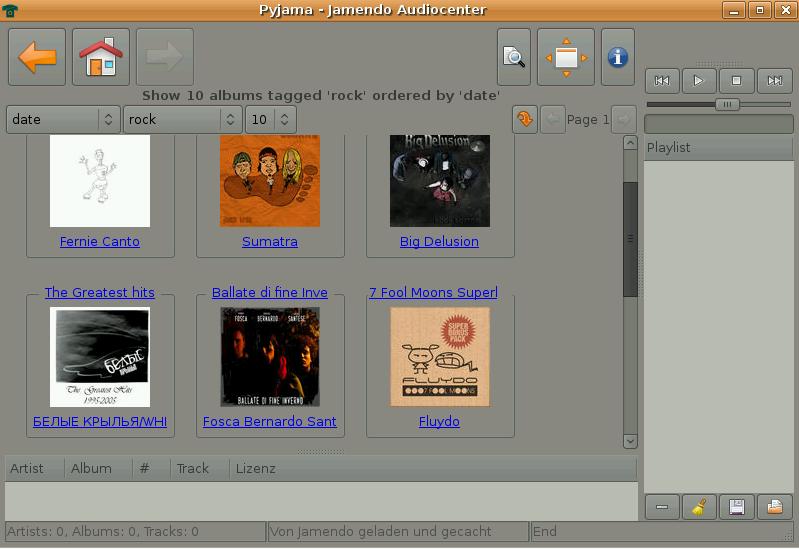This screenshot has height=549, width=799.
Task: Start playback with play button
Action: coord(699,81)
